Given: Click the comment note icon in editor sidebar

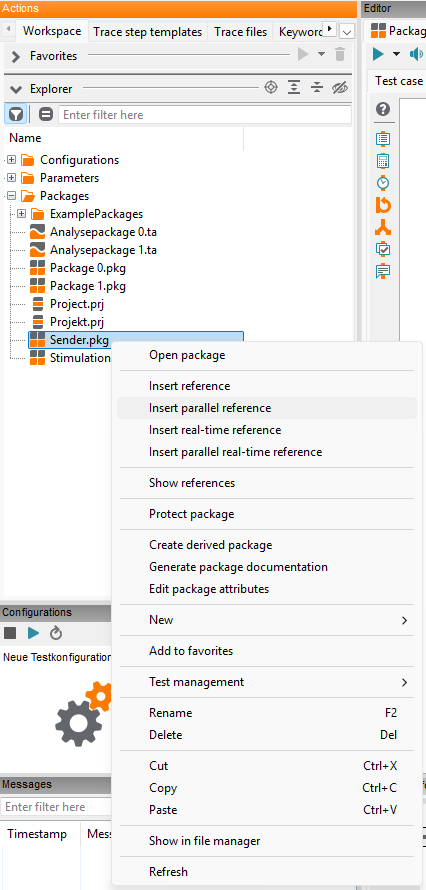Looking at the screenshot, I should point(383,271).
